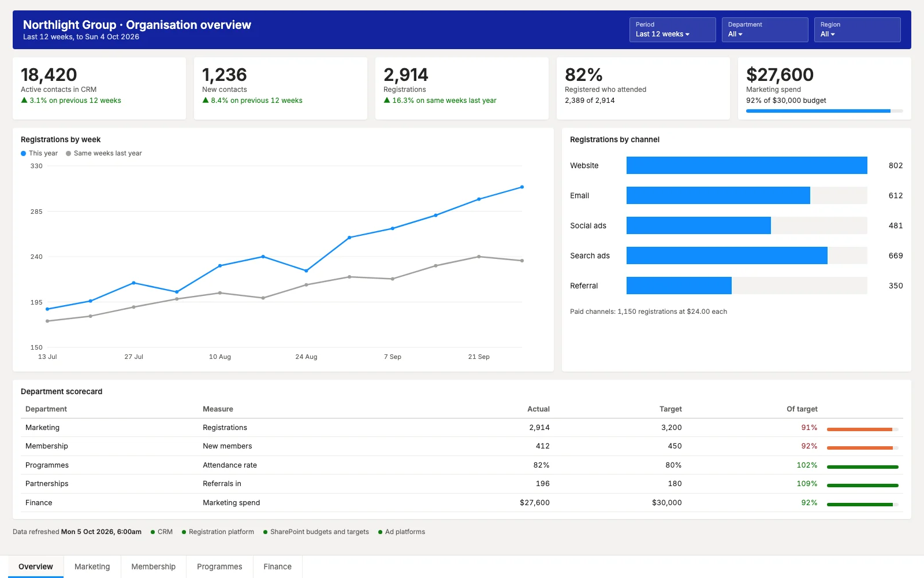924x578 pixels.
Task: Switch to the Membership tab
Action: [x=153, y=566]
